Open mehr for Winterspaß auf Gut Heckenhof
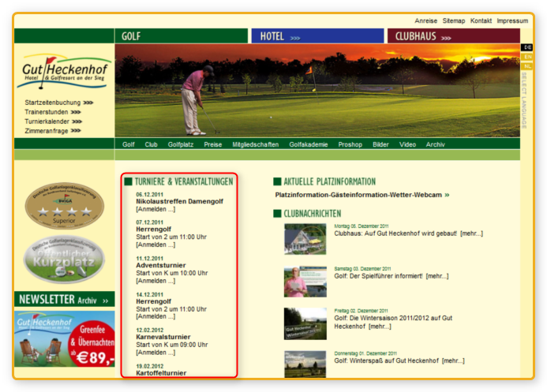547x392 pixels. pos(453,360)
